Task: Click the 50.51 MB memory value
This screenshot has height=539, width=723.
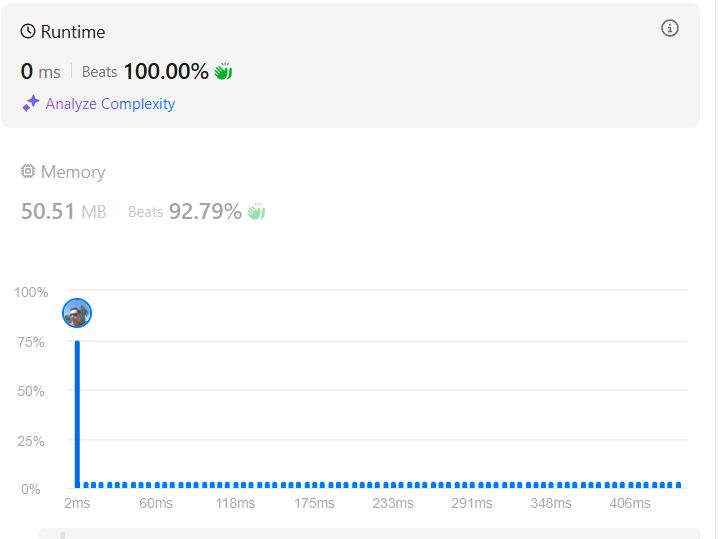Action: (x=64, y=212)
